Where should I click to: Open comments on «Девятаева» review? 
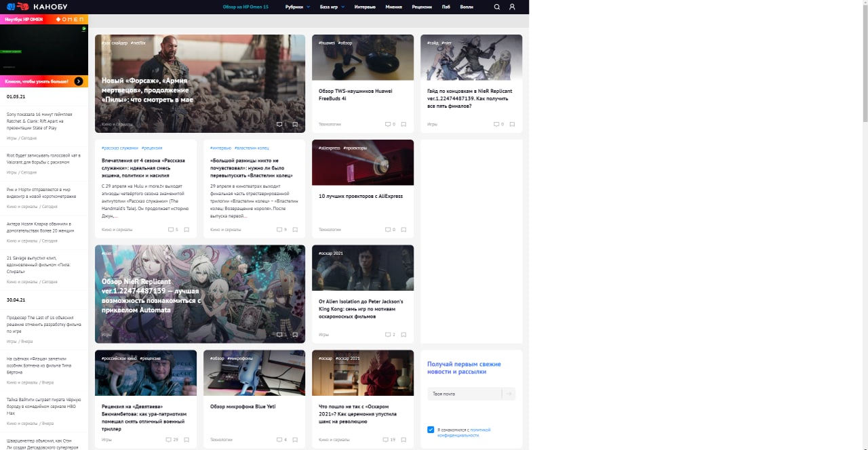pyautogui.click(x=172, y=439)
